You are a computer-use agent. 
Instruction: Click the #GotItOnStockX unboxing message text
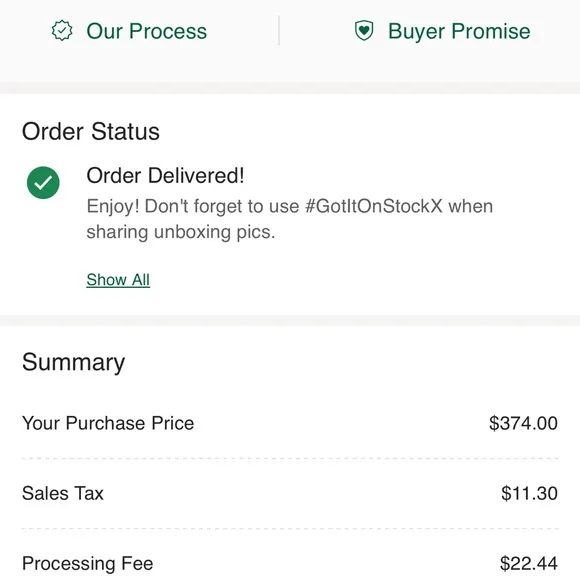pyautogui.click(x=290, y=219)
